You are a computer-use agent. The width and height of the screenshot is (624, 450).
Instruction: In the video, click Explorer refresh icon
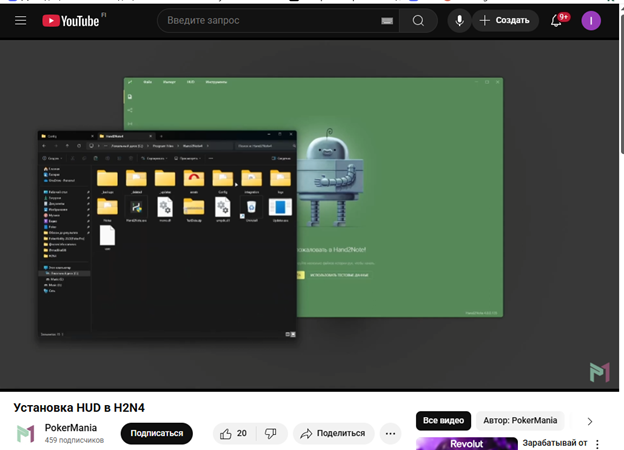[79, 146]
